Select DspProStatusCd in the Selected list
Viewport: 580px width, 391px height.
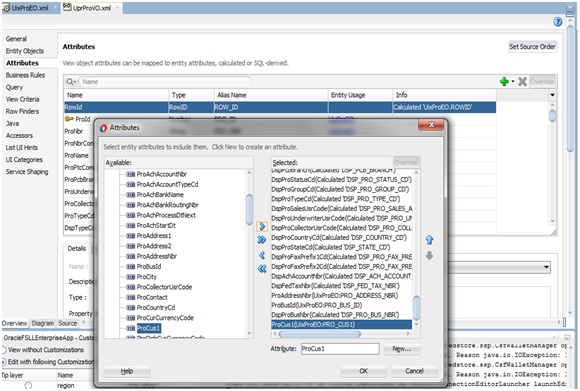click(x=341, y=179)
